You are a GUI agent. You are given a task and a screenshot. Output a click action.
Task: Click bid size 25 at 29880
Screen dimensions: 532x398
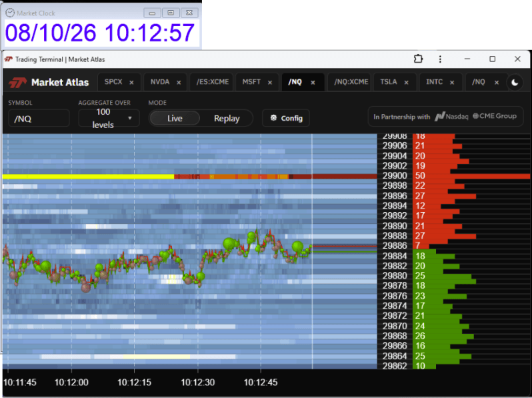tap(421, 275)
